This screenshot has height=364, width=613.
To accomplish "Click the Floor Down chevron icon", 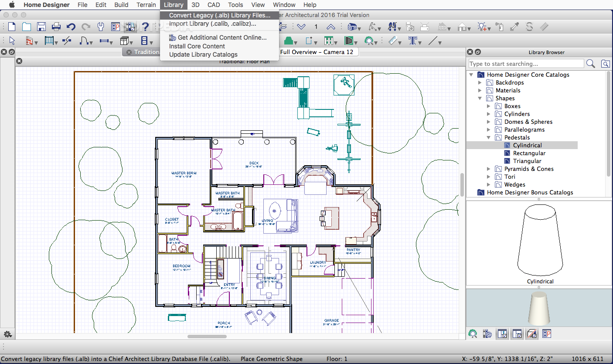I will pos(301,27).
